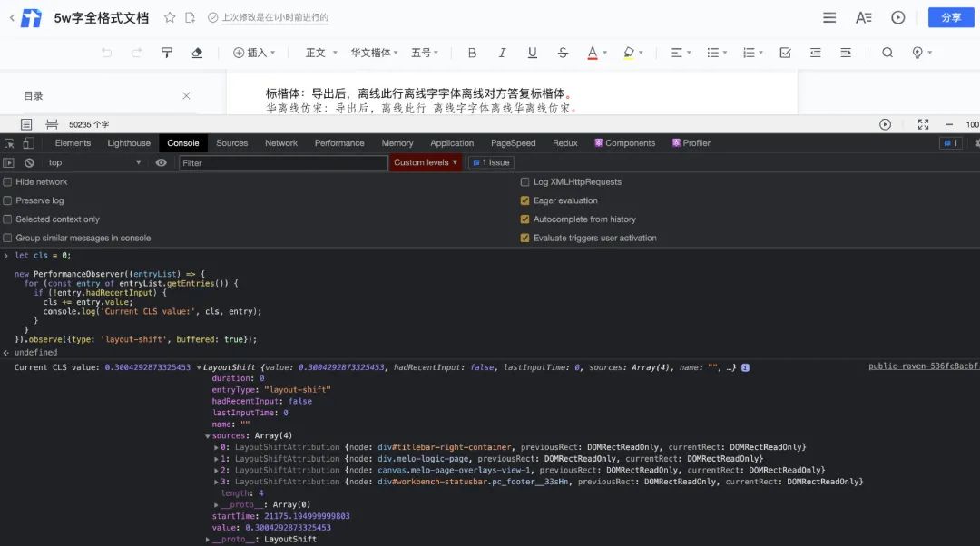Open the 五号 font size dropdown
The height and width of the screenshot is (546, 980).
tap(425, 53)
